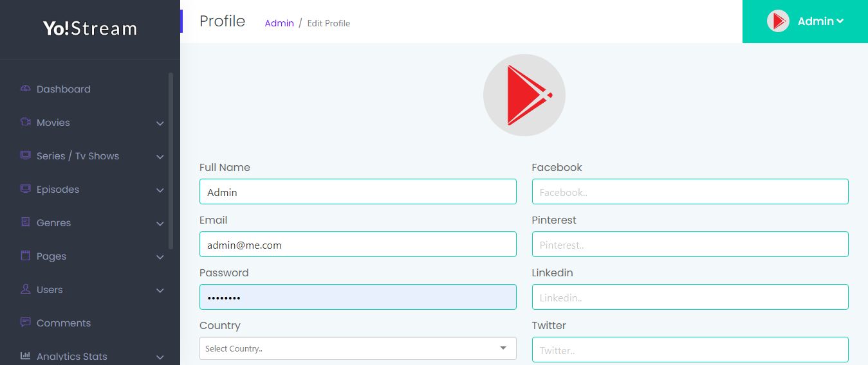Image resolution: width=868 pixels, height=365 pixels.
Task: Click the Yo!Stream logo
Action: click(90, 29)
